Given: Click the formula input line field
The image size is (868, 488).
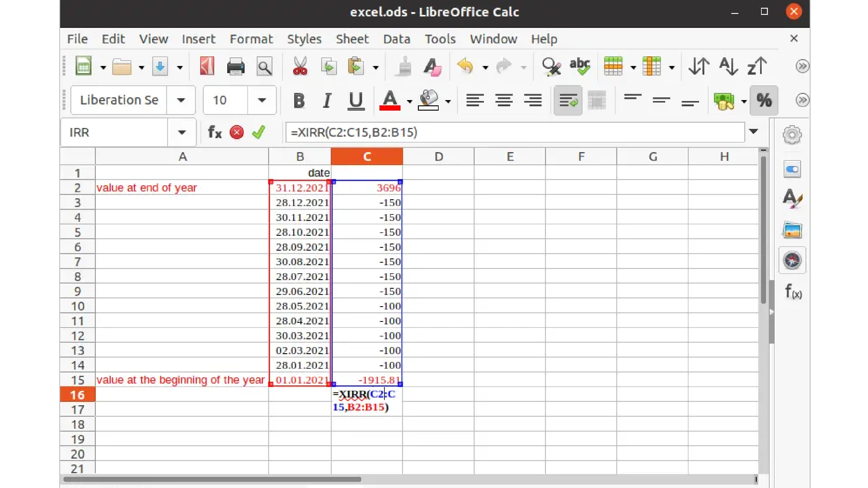Looking at the screenshot, I should coord(515,132).
